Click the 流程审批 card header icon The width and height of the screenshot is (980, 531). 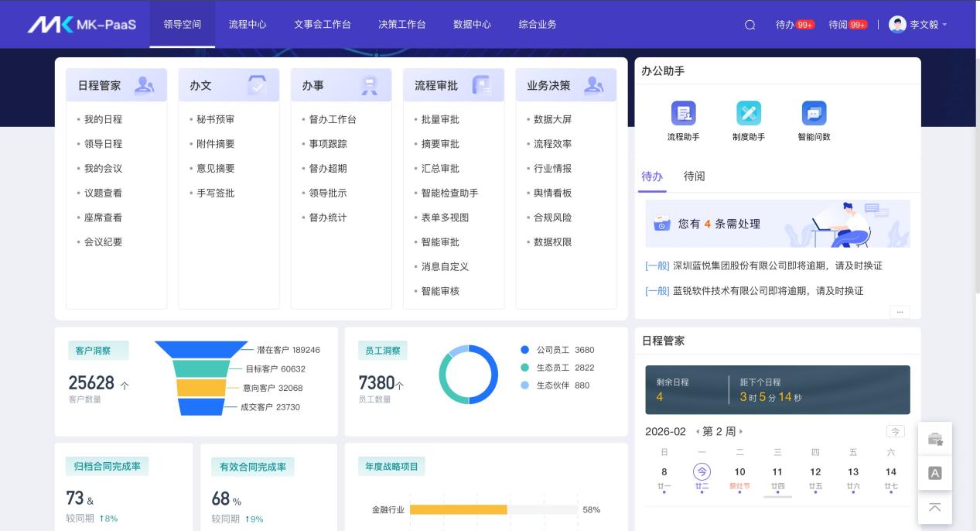[x=482, y=85]
